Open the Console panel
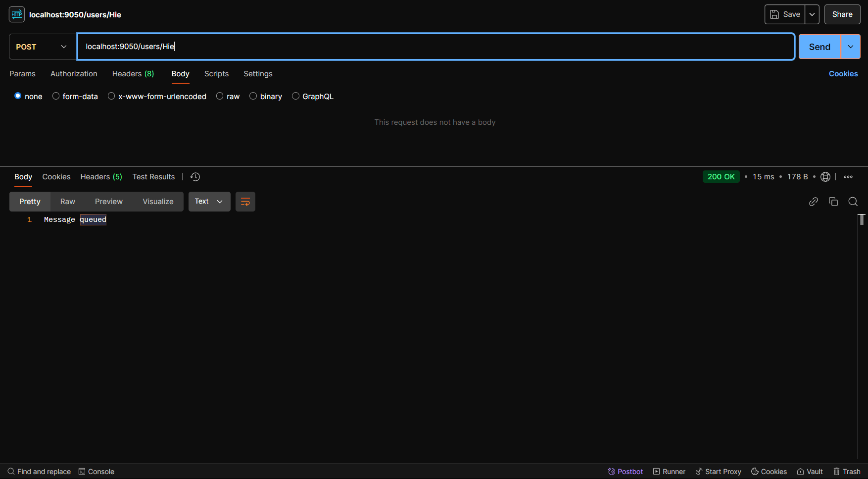 96,472
